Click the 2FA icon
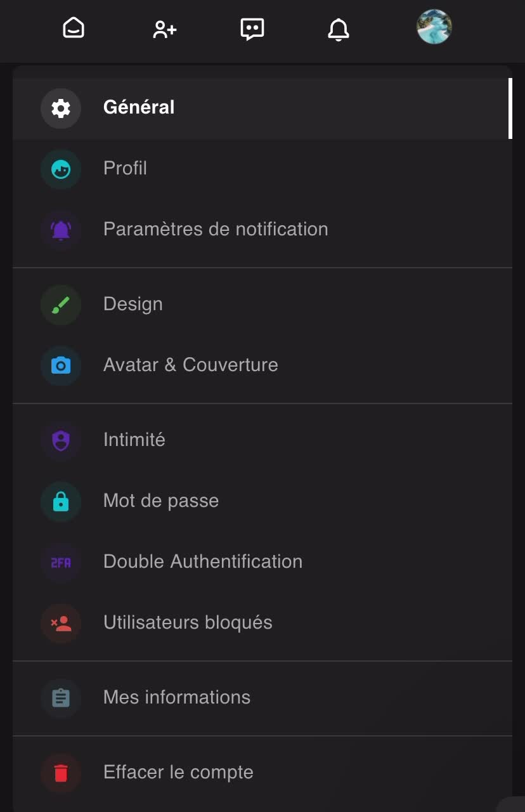This screenshot has width=525, height=812. pyautogui.click(x=61, y=563)
